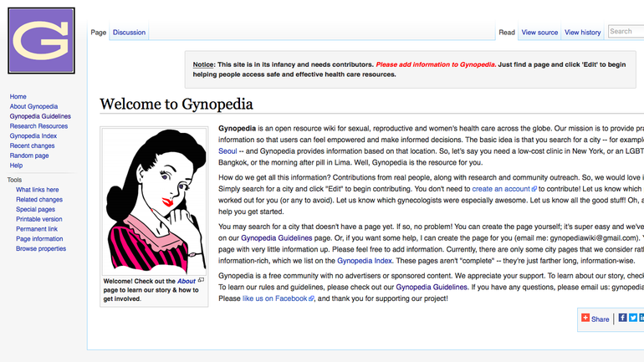Open the Help link
Viewport: 644px width, 362px height.
tap(16, 166)
